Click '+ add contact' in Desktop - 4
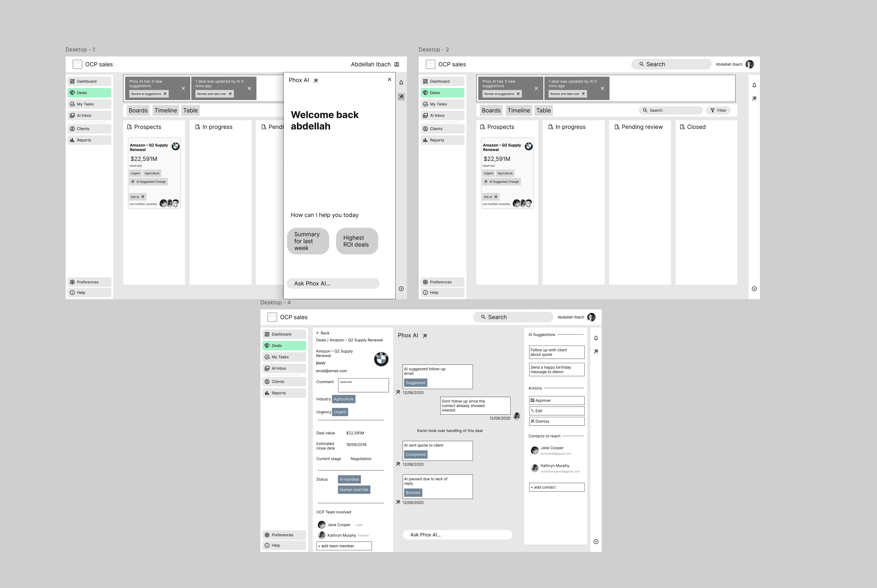The image size is (877, 588). click(x=557, y=487)
